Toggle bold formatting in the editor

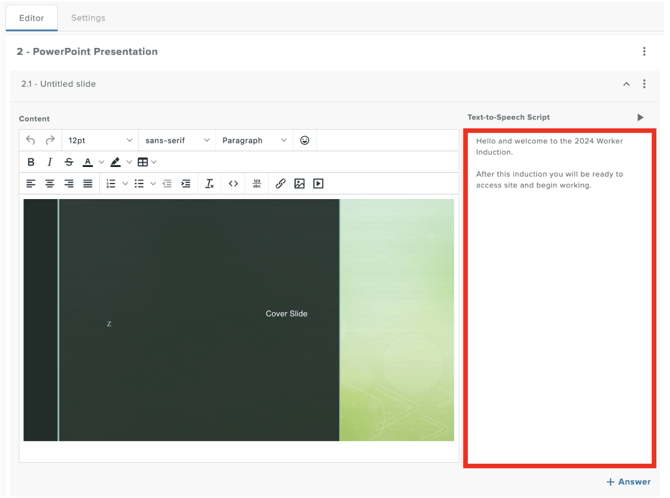(31, 162)
